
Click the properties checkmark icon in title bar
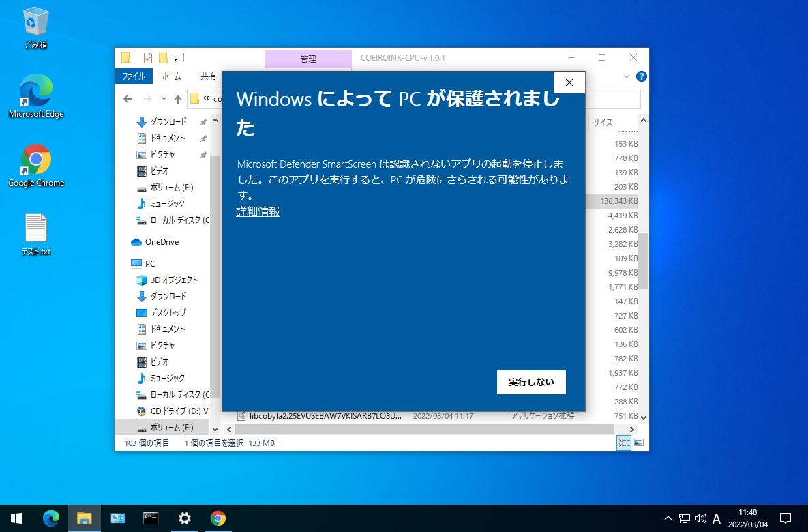tap(148, 58)
